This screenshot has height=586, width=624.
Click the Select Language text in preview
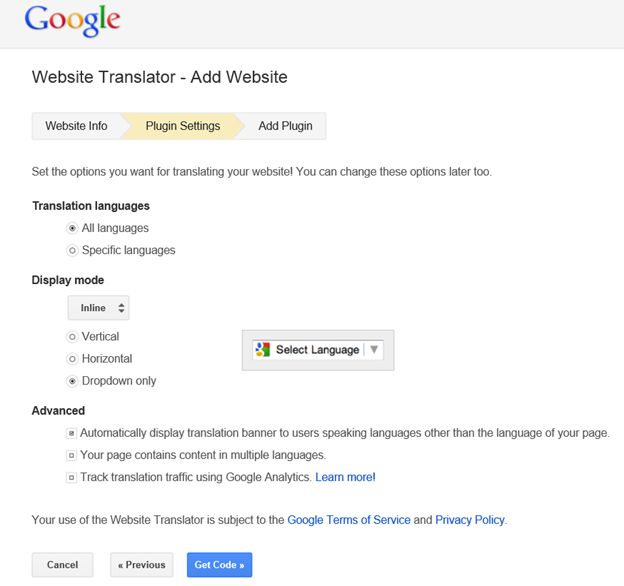[318, 350]
